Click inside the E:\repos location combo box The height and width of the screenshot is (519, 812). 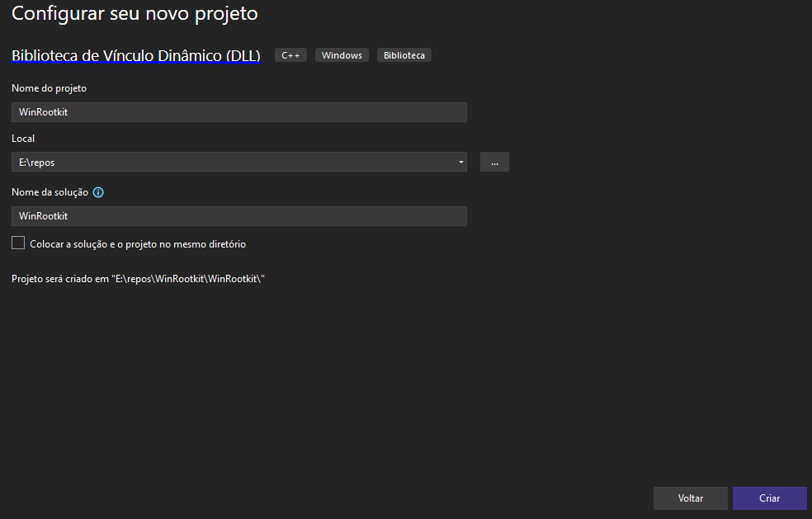pos(231,163)
